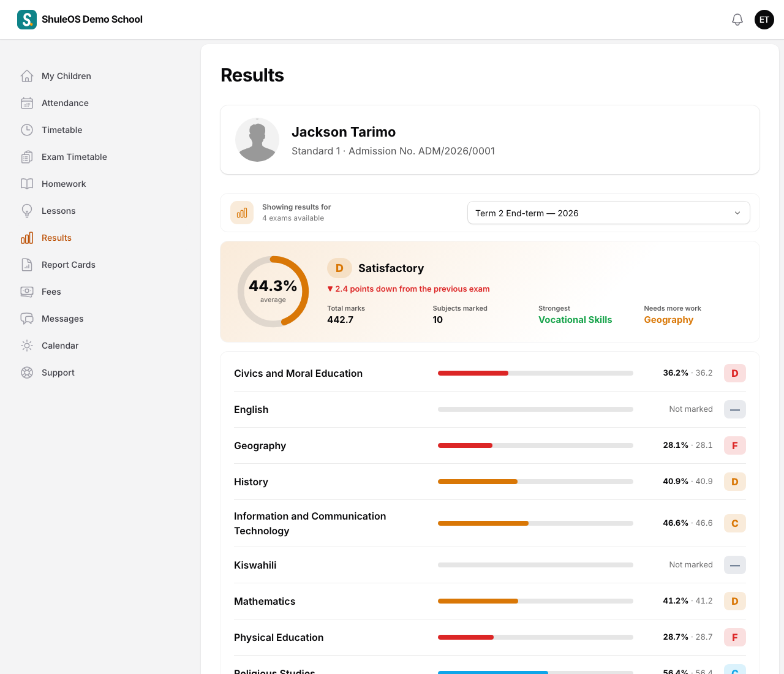Select Results label in sidebar
The width and height of the screenshot is (784, 674).
[56, 238]
